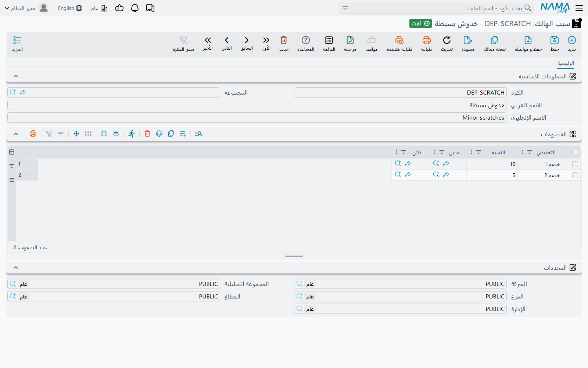Viewport: 588px width, 368px height.
Task: Open the filter icon of التخفيض column
Action: (x=530, y=152)
